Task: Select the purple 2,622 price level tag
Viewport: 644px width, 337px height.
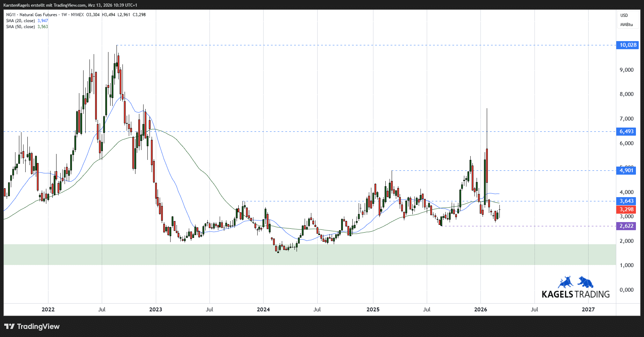Action: 626,226
